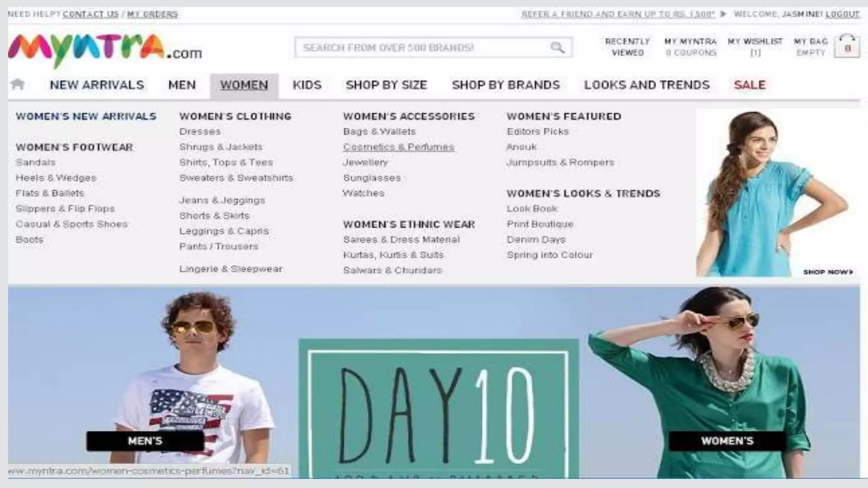Open the MEN menu tab
Image resolution: width=868 pixels, height=488 pixels.
182,85
